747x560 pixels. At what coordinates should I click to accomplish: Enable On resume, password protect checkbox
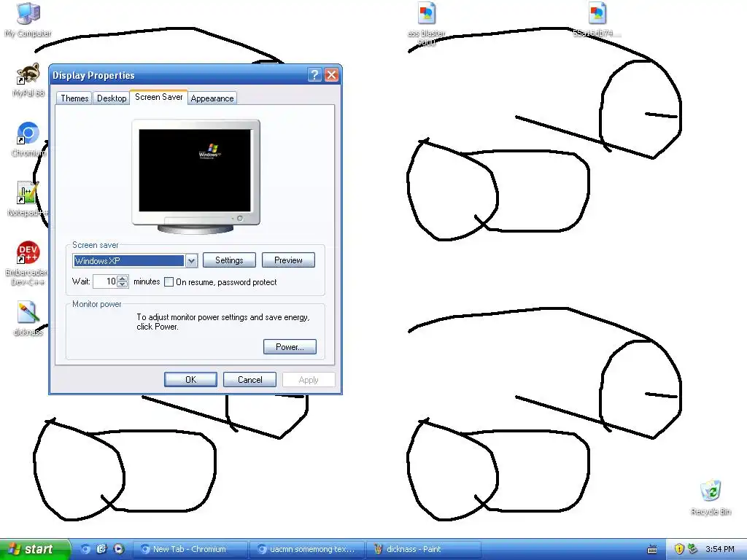tap(169, 282)
